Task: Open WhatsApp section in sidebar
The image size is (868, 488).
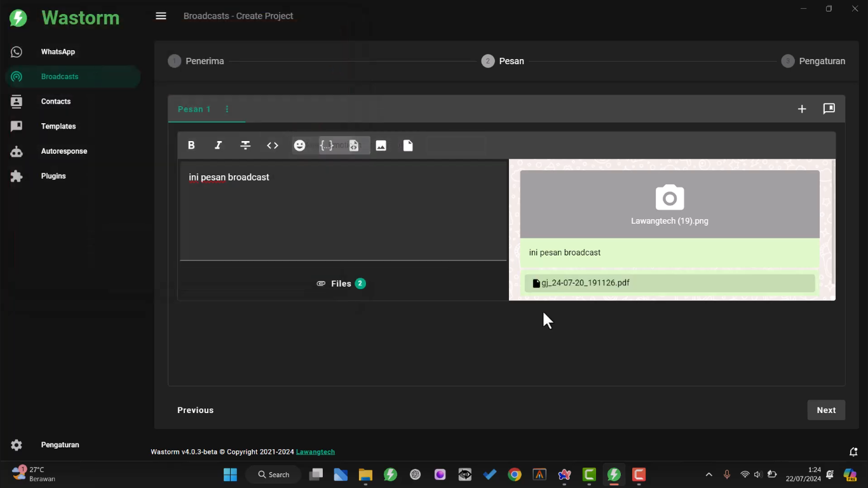Action: pos(72,52)
